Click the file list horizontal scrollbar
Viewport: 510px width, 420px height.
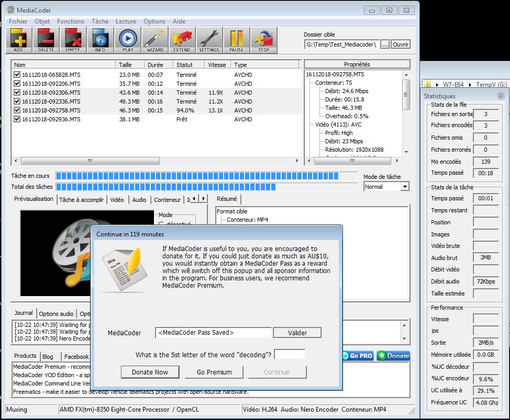pos(156,161)
